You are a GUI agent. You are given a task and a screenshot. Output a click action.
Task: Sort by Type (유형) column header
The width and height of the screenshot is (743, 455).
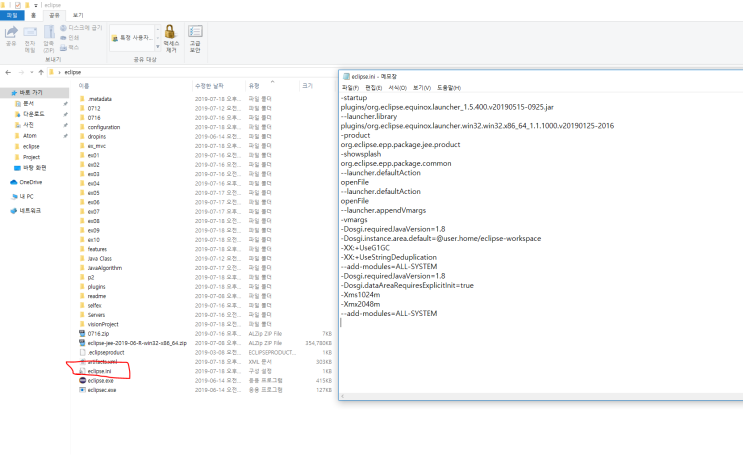click(x=254, y=86)
